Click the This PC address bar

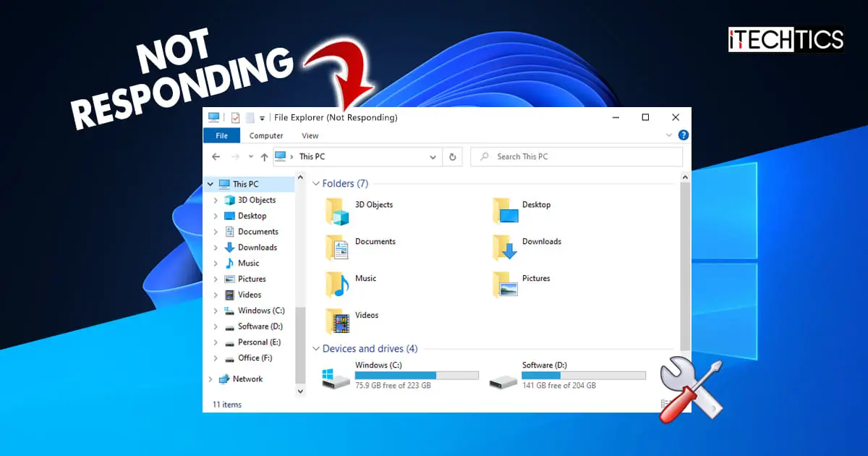(357, 156)
